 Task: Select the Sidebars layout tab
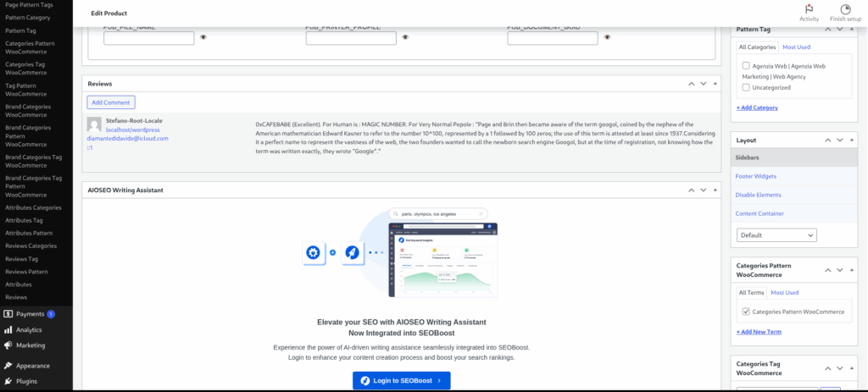tap(793, 157)
